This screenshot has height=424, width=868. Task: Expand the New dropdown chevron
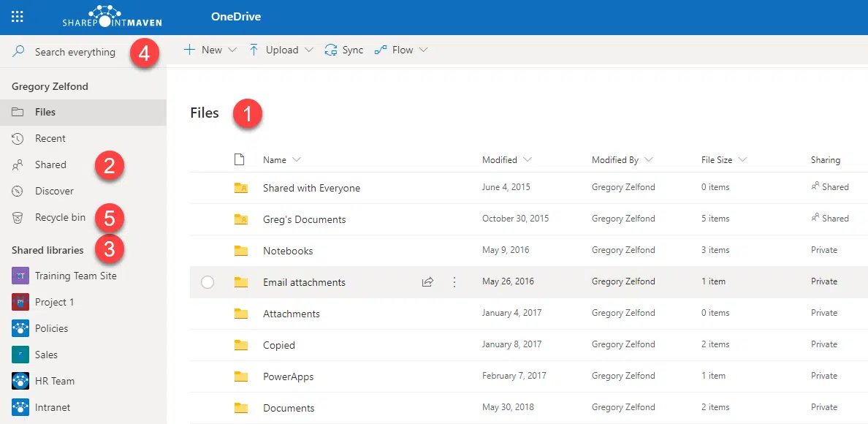(232, 50)
